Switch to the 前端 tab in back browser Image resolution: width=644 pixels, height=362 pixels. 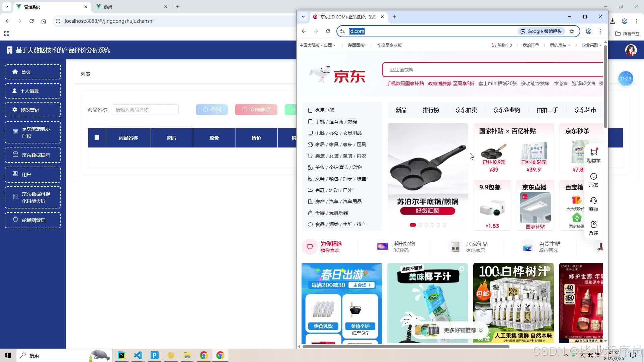pyautogui.click(x=131, y=7)
